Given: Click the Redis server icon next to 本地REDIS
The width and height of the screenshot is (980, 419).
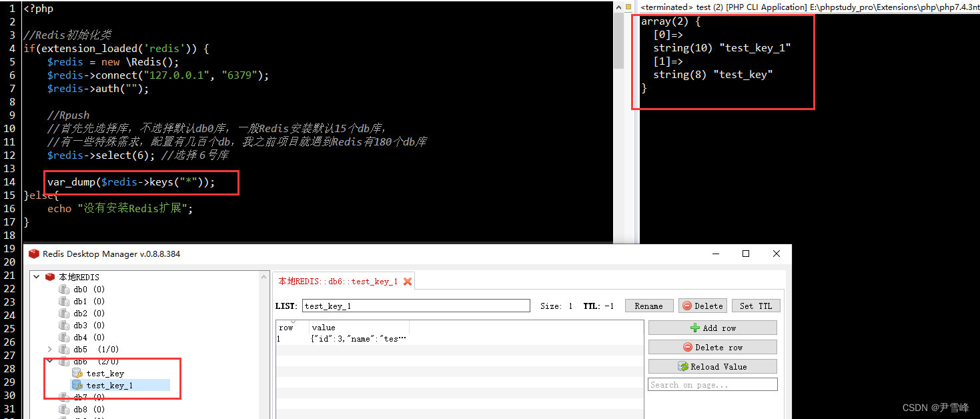Looking at the screenshot, I should pyautogui.click(x=50, y=277).
